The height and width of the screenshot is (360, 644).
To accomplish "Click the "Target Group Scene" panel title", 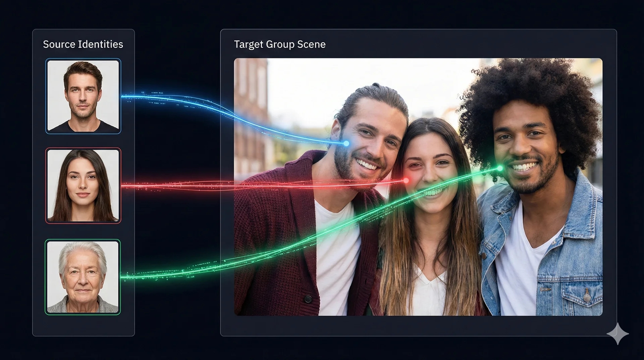I will click(279, 44).
